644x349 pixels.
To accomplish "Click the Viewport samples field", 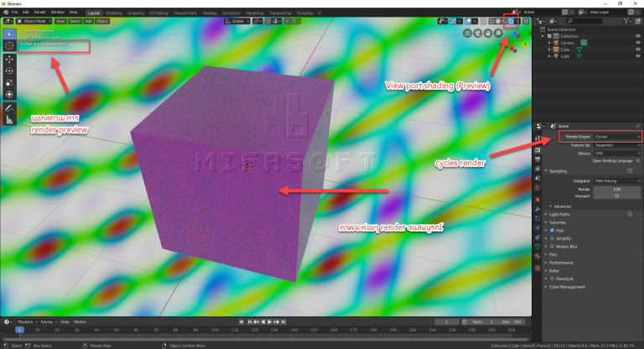I will [616, 195].
